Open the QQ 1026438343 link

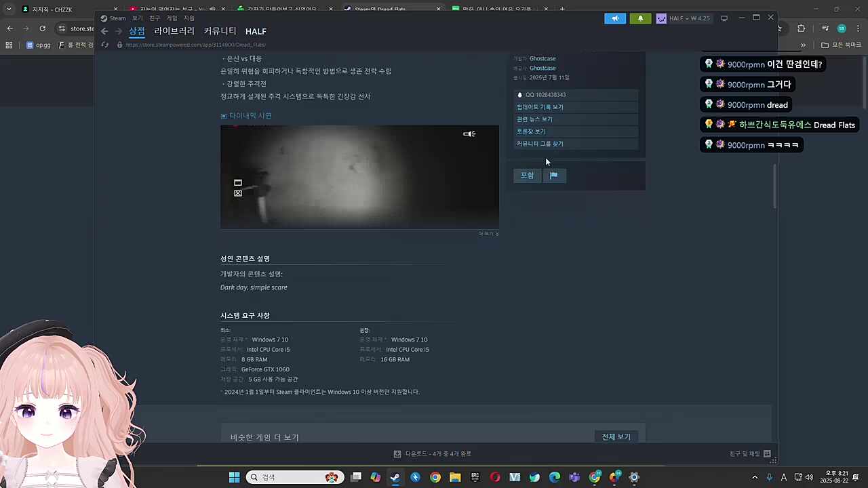(x=576, y=95)
